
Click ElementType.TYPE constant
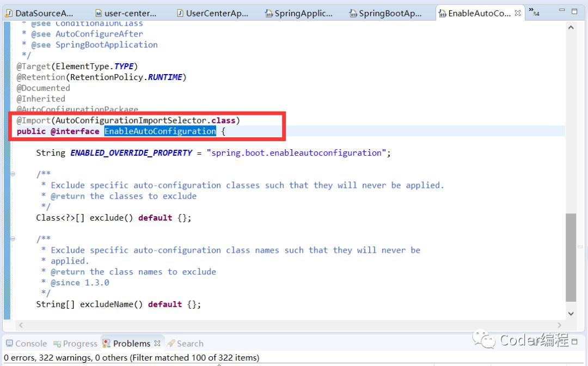pos(95,66)
